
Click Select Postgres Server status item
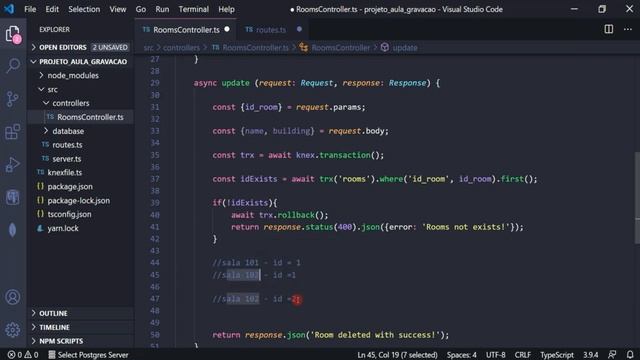(x=88, y=355)
